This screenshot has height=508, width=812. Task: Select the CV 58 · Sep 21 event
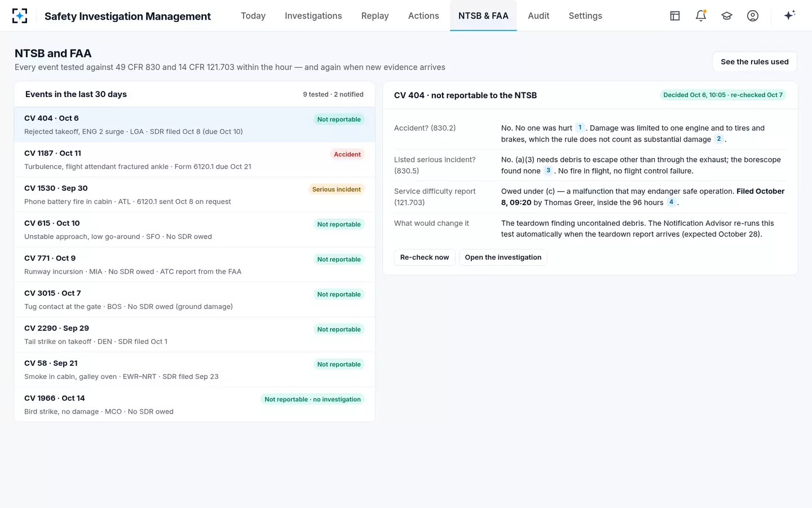195,370
